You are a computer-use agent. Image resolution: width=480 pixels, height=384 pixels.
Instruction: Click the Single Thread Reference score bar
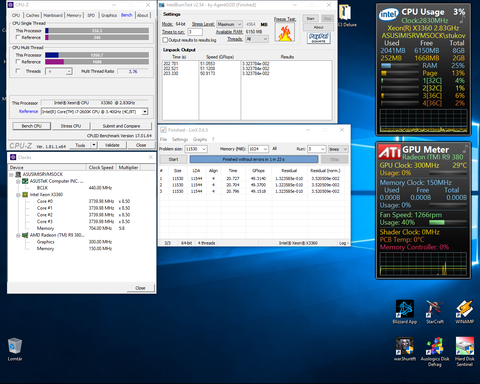(97, 37)
